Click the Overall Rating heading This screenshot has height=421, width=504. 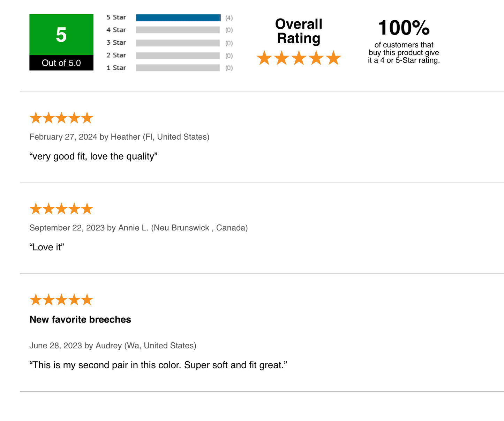(299, 31)
